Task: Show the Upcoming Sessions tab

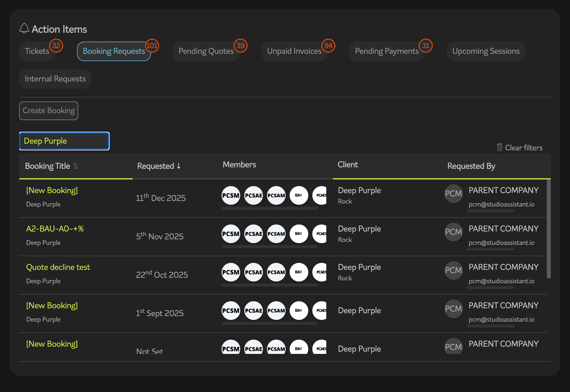Action: (x=486, y=51)
